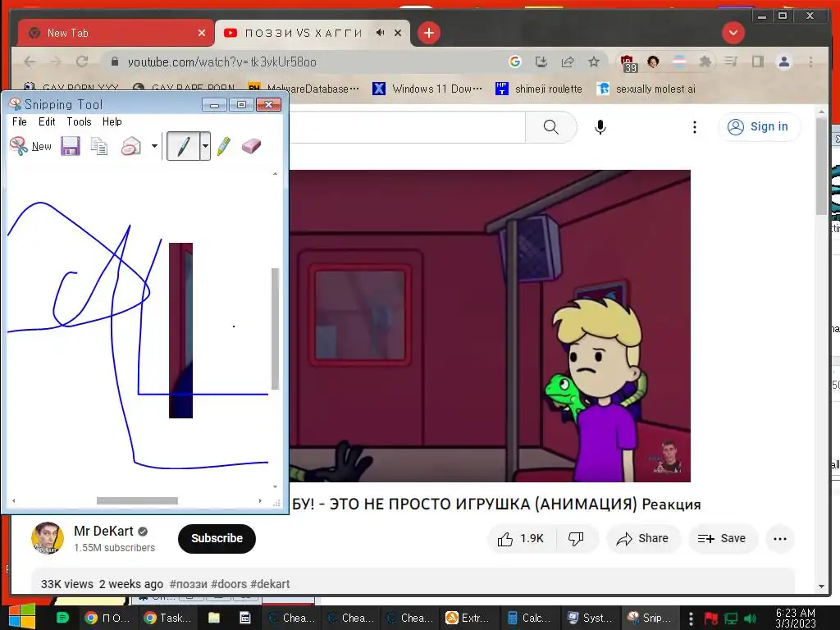Viewport: 840px width, 630px height.
Task: Open the Extensions puzzle piece menu
Action: click(x=705, y=62)
